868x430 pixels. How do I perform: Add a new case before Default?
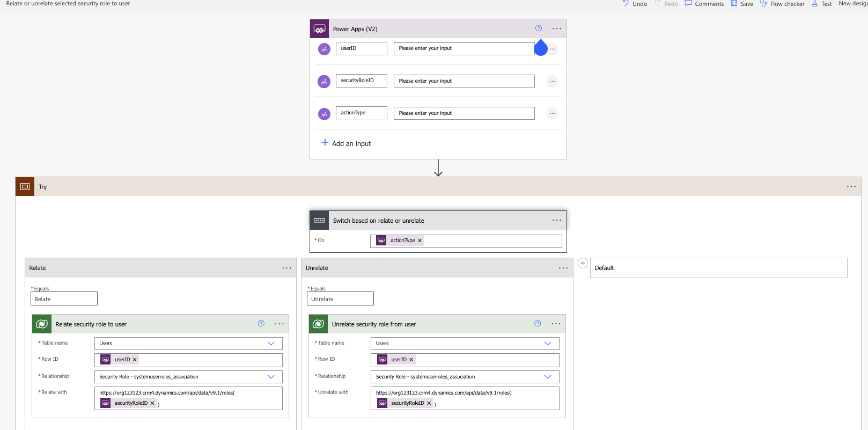pos(583,263)
